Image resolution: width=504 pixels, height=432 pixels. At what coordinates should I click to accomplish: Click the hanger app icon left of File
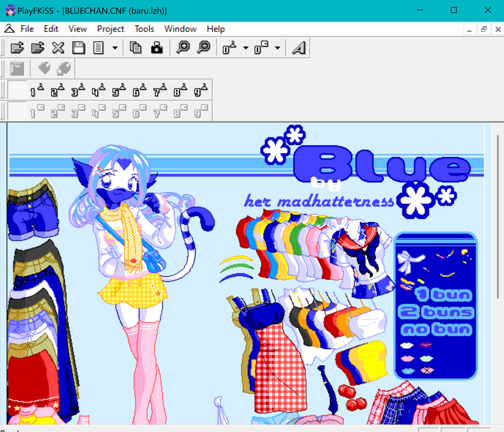[9, 29]
